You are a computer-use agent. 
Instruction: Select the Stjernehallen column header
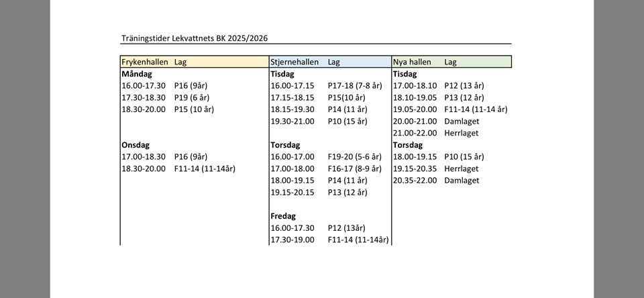pyautogui.click(x=294, y=62)
